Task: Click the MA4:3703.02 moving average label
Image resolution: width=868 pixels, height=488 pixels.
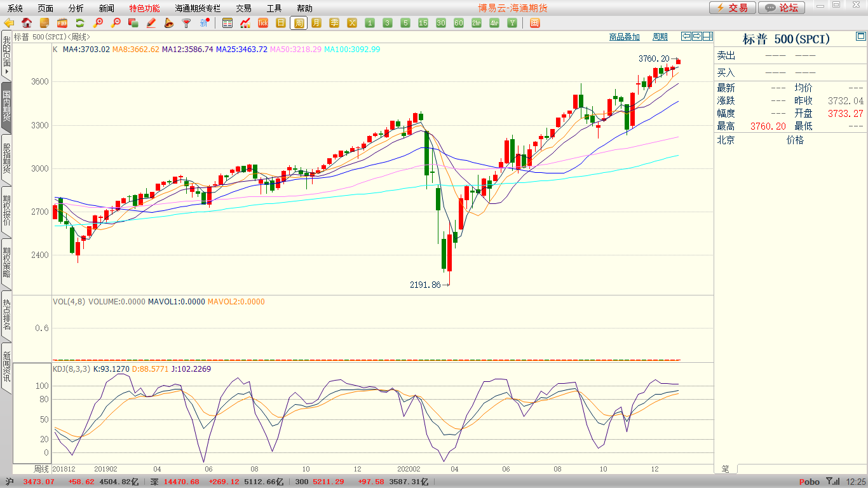Action: 86,49
